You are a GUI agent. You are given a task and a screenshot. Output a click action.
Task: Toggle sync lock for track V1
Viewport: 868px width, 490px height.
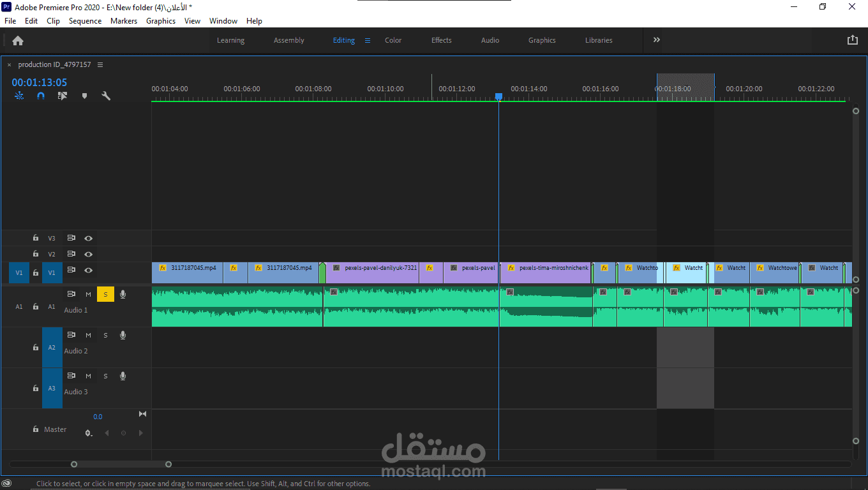point(71,270)
